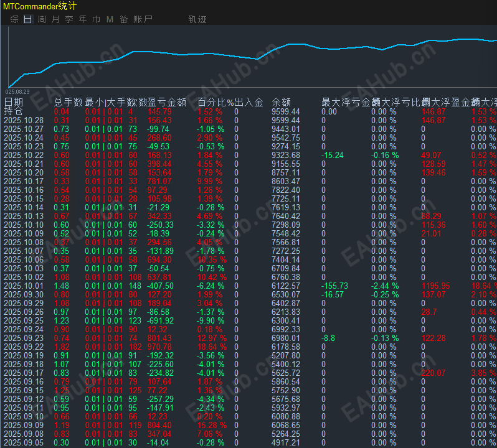Image resolution: width=497 pixels, height=448 pixels.
Task: Click the 持仓 positions row
Action: (12, 111)
